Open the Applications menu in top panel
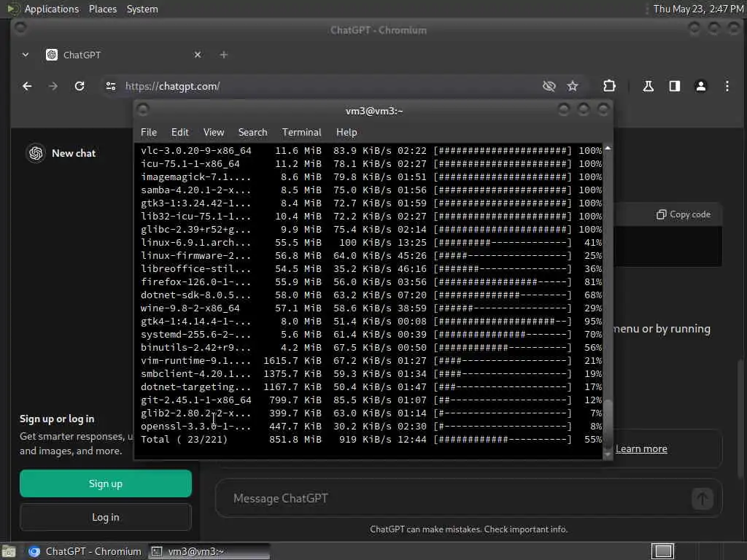Screen dimensions: 747x560 point(52,9)
